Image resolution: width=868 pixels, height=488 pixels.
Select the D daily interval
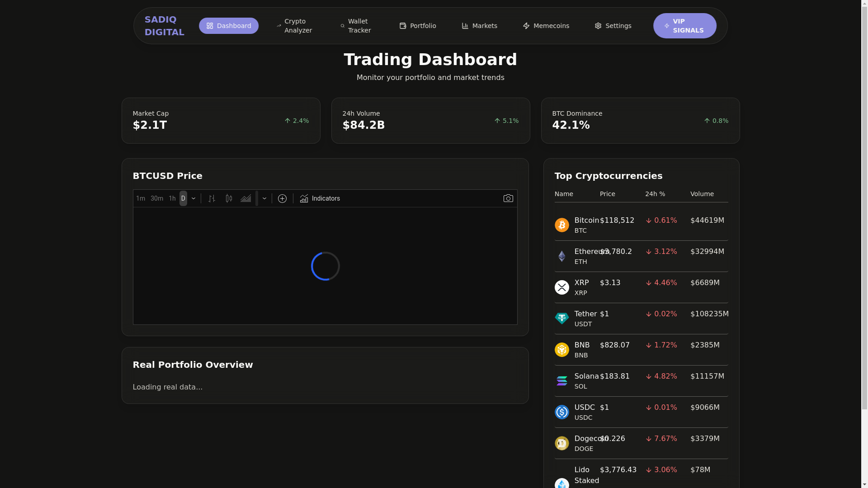183,198
